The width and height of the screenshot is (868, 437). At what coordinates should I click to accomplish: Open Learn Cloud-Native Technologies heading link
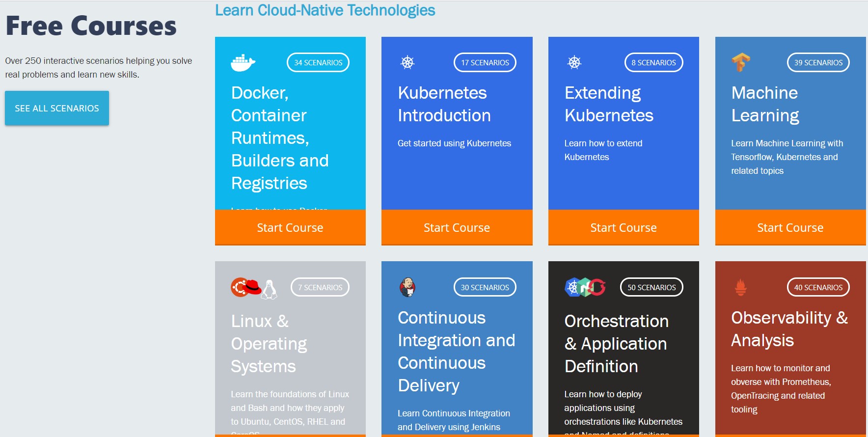click(x=325, y=10)
